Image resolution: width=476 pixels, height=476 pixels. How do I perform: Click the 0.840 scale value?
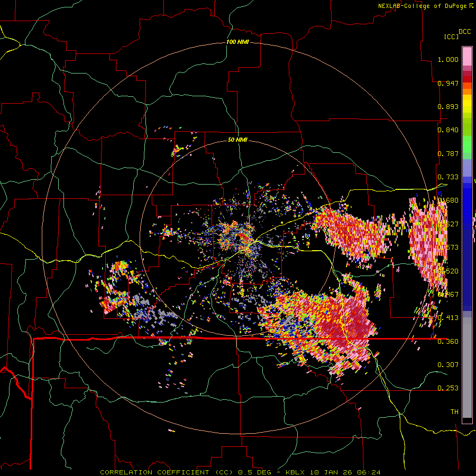pos(448,130)
